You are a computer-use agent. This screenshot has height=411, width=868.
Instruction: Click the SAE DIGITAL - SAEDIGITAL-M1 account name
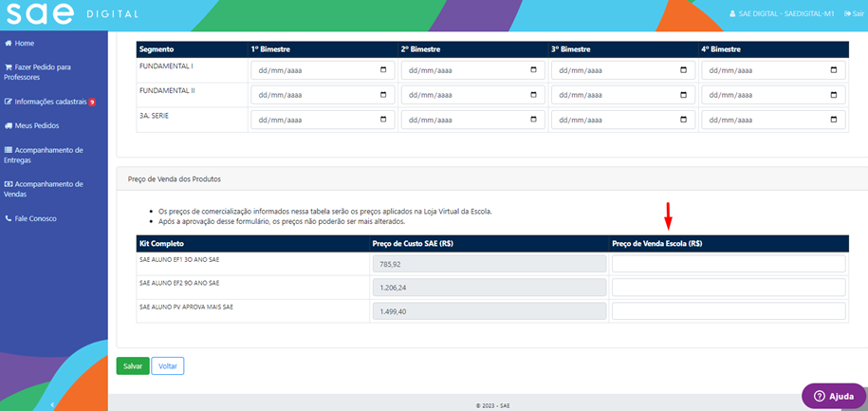(x=786, y=14)
